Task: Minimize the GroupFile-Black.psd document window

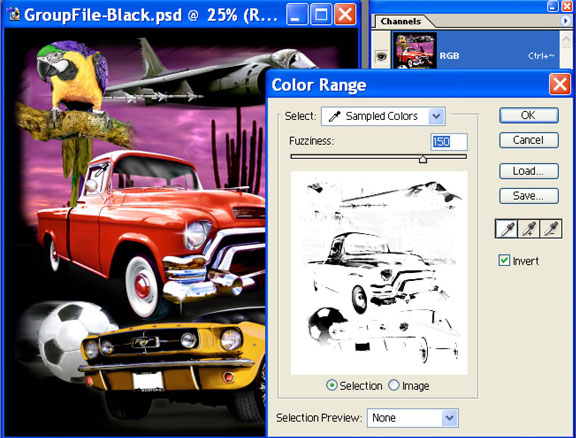Action: coord(297,14)
